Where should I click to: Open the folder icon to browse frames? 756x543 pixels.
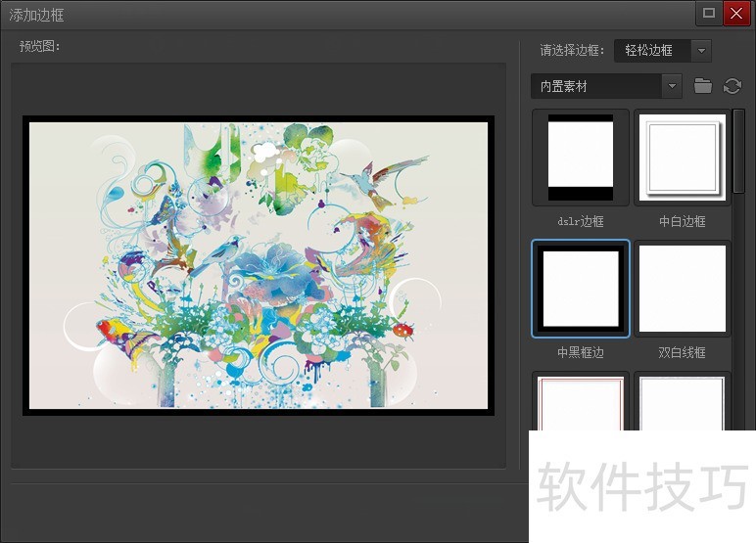[702, 86]
